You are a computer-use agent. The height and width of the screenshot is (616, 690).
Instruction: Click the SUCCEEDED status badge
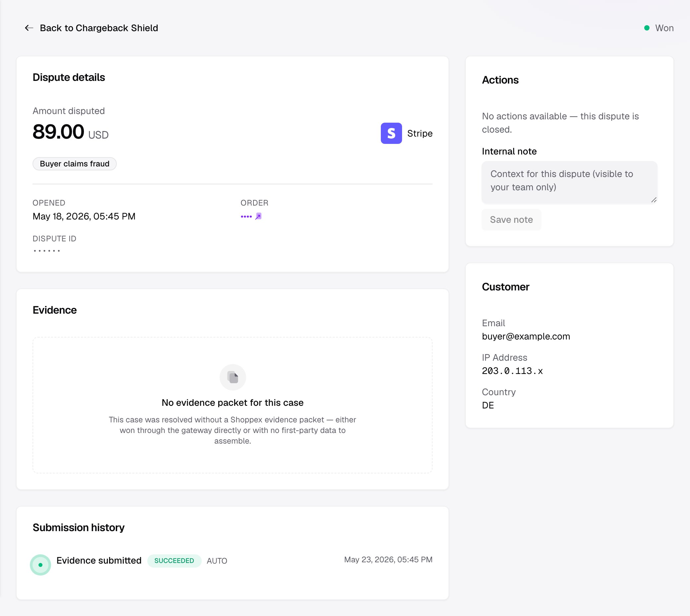click(x=174, y=561)
